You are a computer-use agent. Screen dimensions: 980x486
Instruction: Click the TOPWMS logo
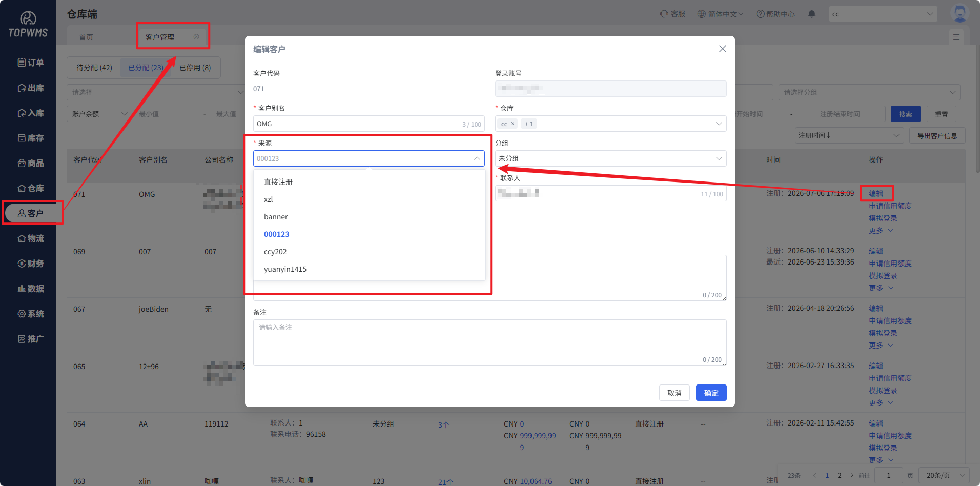pyautogui.click(x=28, y=25)
